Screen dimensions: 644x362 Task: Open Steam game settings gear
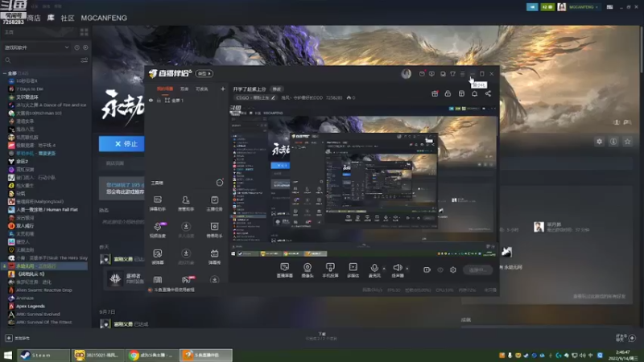599,142
